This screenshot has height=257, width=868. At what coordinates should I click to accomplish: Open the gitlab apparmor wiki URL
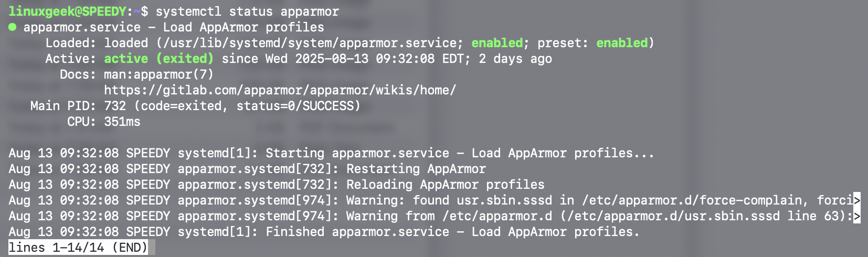(280, 90)
